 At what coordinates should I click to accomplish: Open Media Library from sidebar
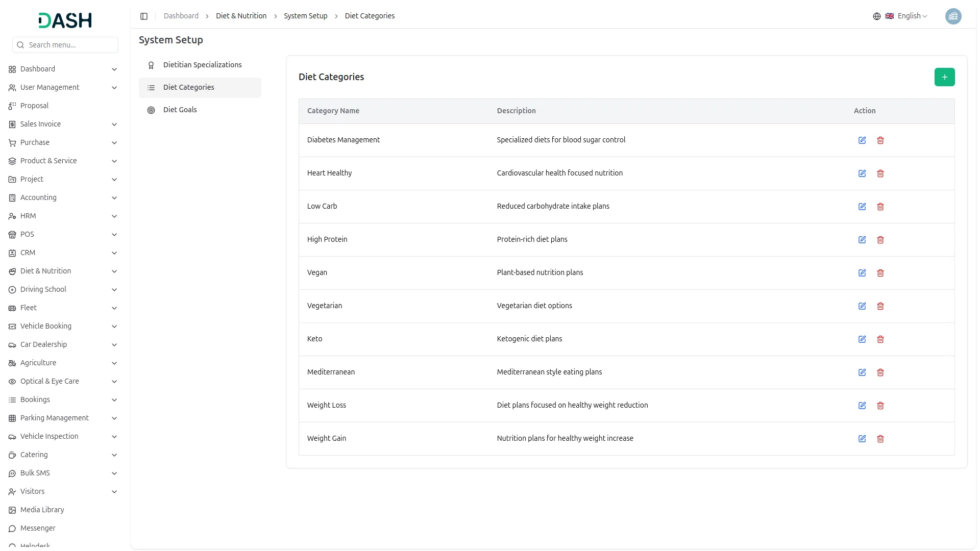[x=42, y=510]
